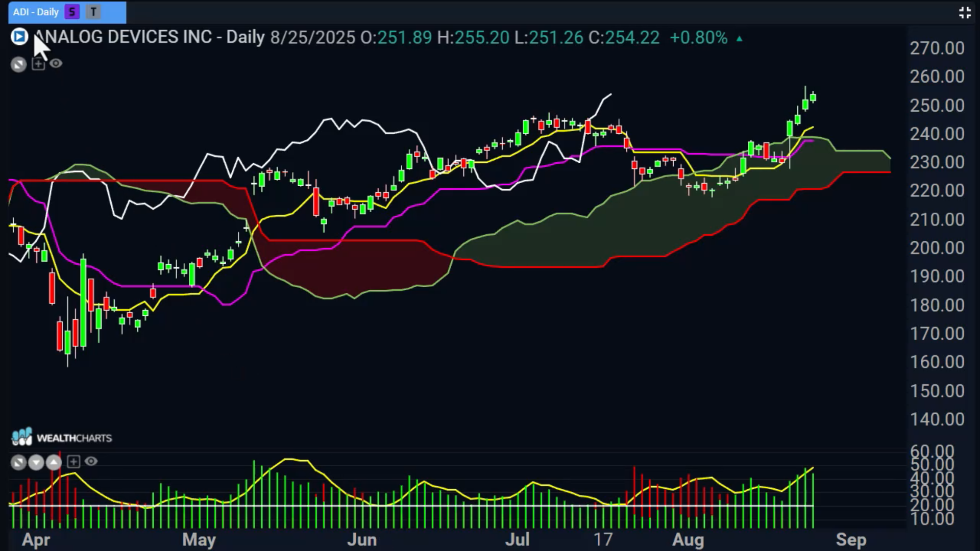Click the +0.80% change value
This screenshot has width=980, height=551.
698,37
